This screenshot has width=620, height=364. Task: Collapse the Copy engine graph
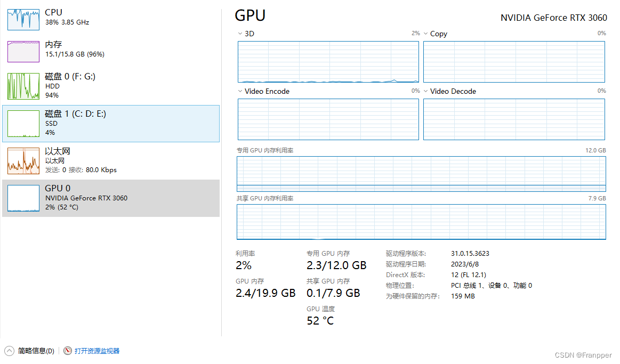[x=425, y=33]
